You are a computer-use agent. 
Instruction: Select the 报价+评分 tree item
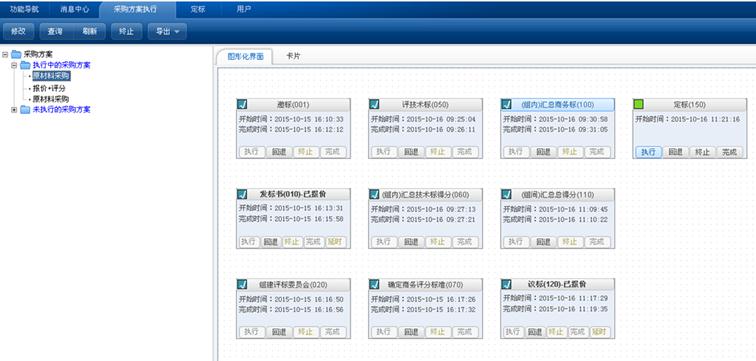click(x=49, y=88)
